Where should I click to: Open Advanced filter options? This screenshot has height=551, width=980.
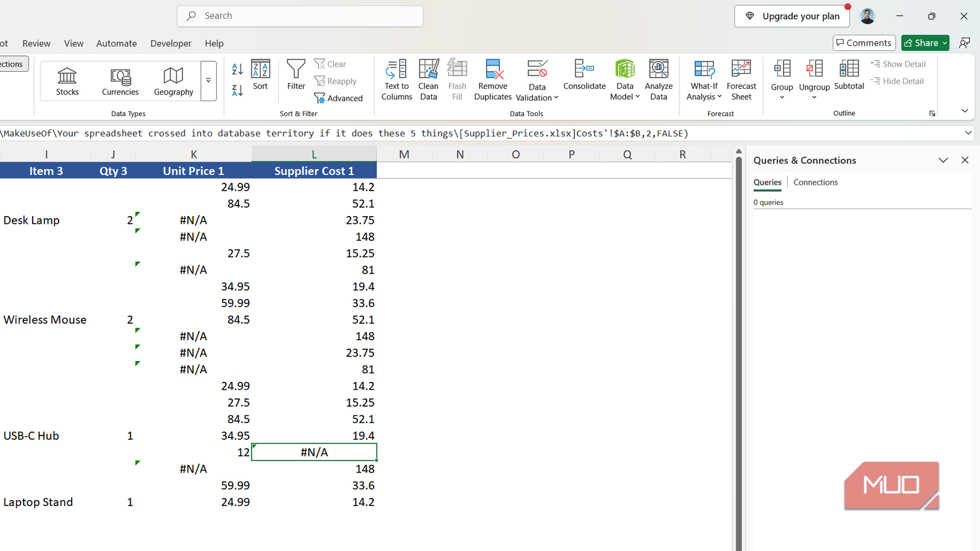click(x=338, y=98)
